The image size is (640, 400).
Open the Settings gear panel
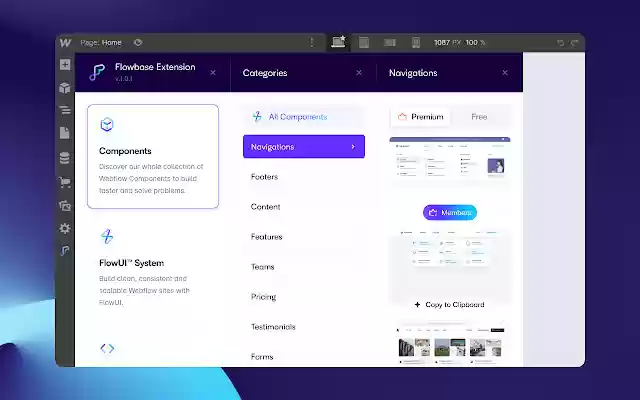pos(65,228)
